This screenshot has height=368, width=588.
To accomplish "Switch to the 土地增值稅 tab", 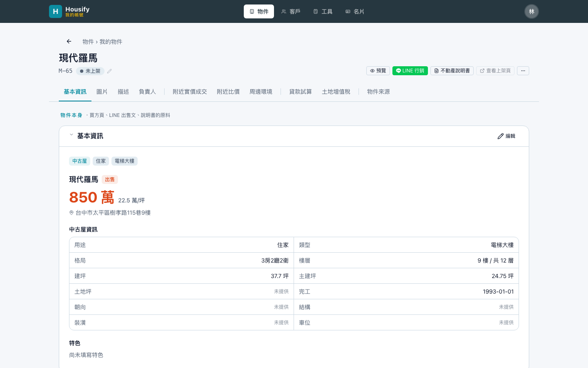I will click(336, 92).
